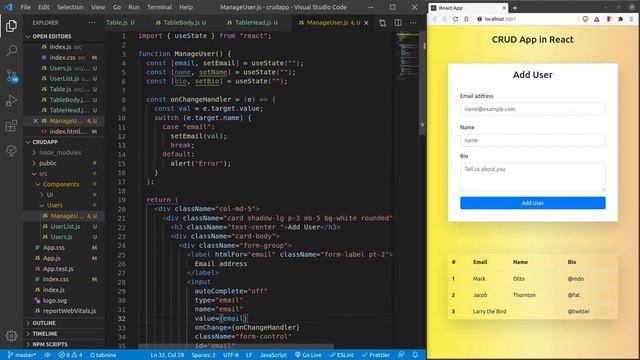640x360 pixels.
Task: Open UserList.js under Users folder
Action: tap(65, 227)
